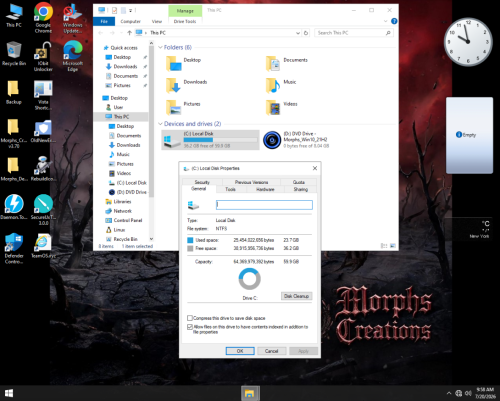
Task: Select the Defender Control desktop icon
Action: click(14, 248)
